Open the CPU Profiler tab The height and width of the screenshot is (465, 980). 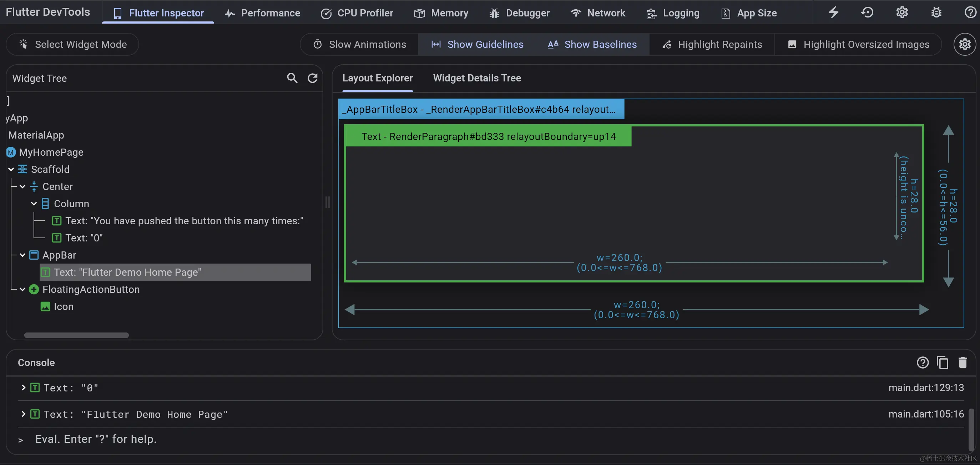357,13
